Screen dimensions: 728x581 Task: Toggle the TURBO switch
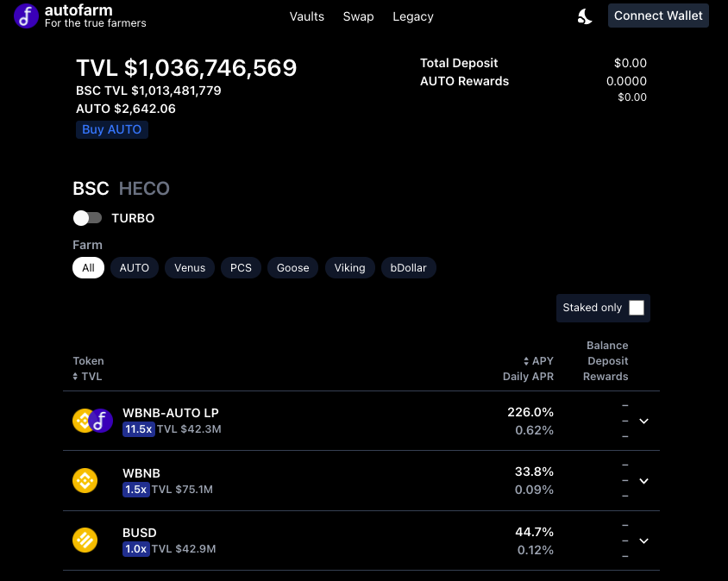(87, 218)
